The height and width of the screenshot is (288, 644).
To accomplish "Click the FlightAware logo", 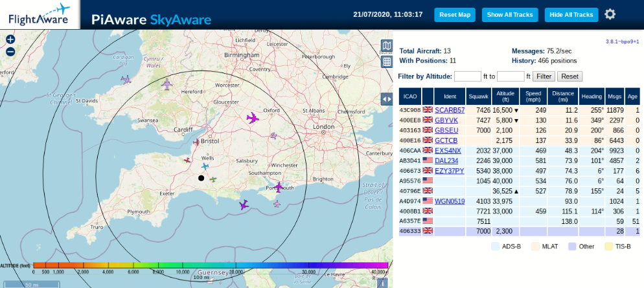I will click(x=40, y=14).
